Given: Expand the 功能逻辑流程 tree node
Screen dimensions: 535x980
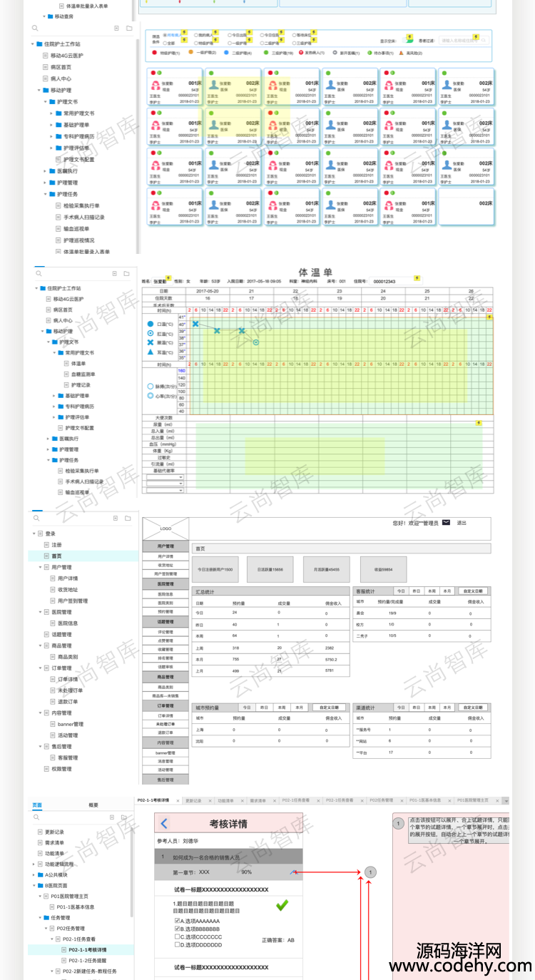Looking at the screenshot, I should (34, 864).
